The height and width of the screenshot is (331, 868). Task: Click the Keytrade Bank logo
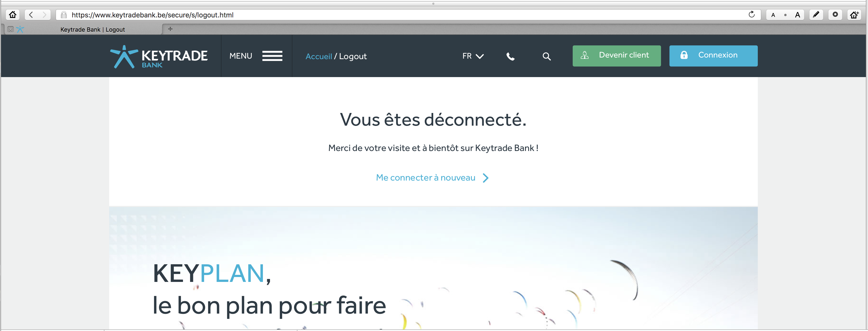[158, 56]
